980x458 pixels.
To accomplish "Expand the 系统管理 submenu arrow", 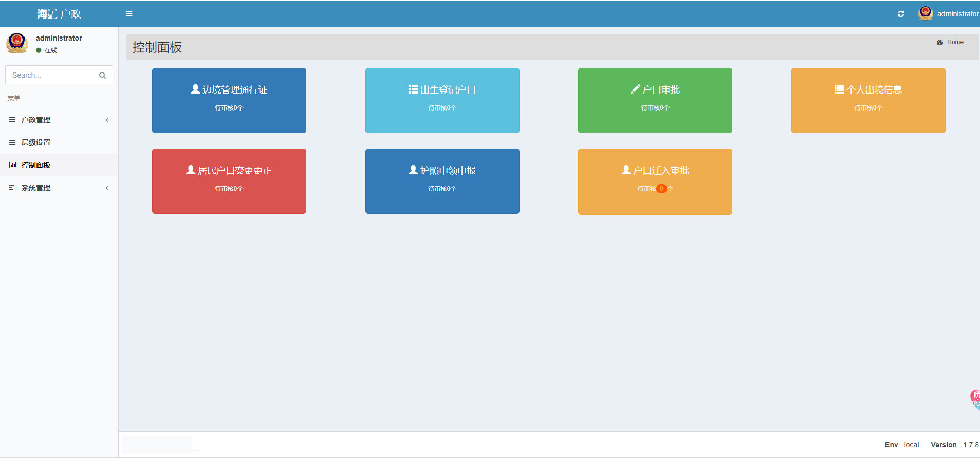I will (107, 188).
